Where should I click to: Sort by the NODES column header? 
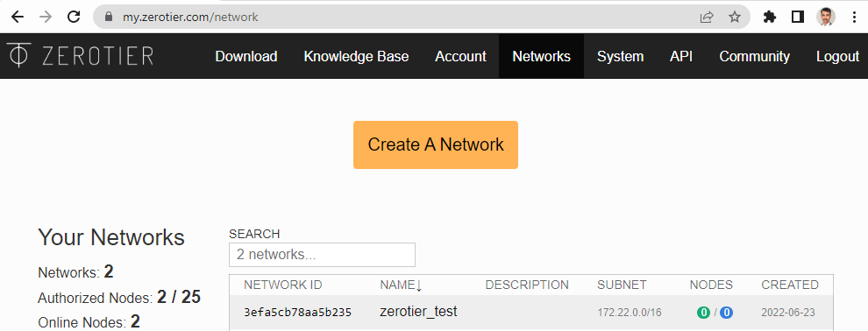coord(711,285)
